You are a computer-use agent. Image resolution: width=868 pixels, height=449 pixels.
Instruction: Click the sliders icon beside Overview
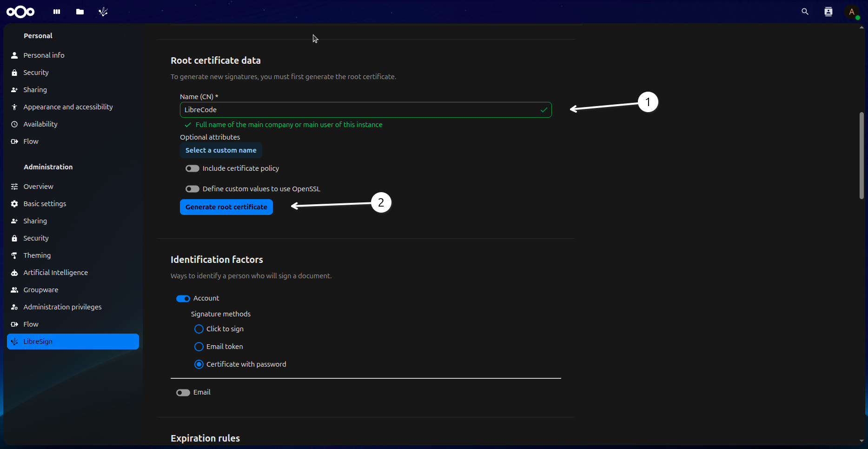click(x=14, y=187)
